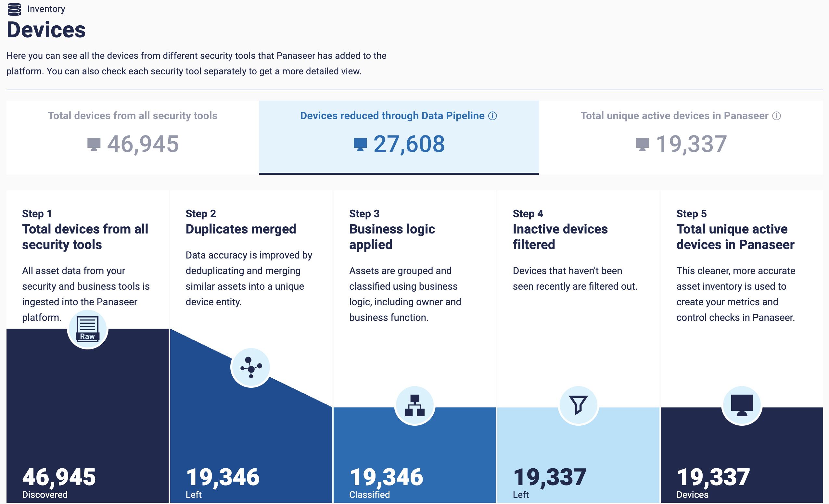Click the 19,337 Left value in Step 4

pos(549,477)
